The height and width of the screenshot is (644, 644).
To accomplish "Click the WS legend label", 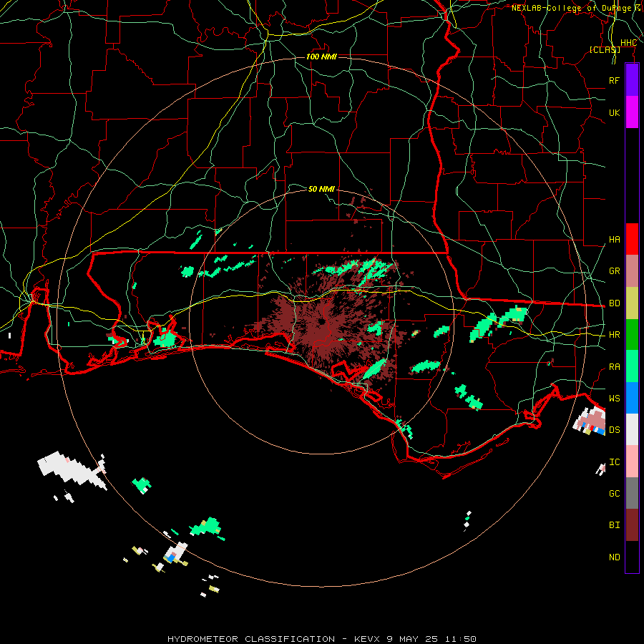I will pos(614,398).
